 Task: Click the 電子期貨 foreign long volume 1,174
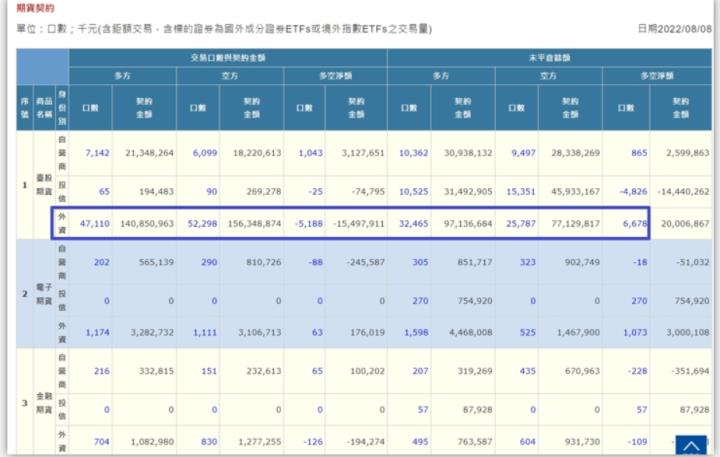[93, 331]
